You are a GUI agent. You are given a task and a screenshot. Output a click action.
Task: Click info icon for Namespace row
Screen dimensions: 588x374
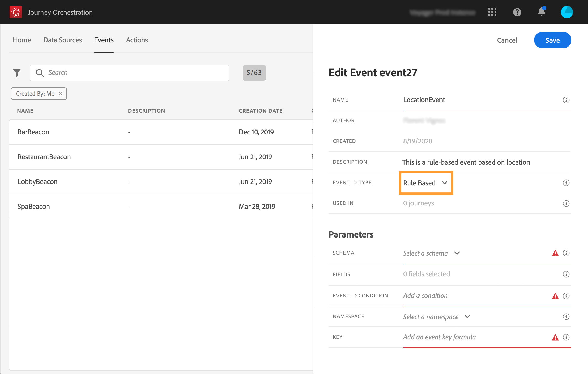point(566,317)
